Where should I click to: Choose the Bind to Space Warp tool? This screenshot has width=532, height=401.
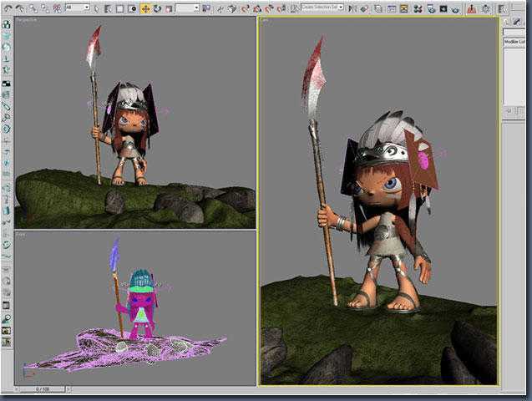pos(57,8)
